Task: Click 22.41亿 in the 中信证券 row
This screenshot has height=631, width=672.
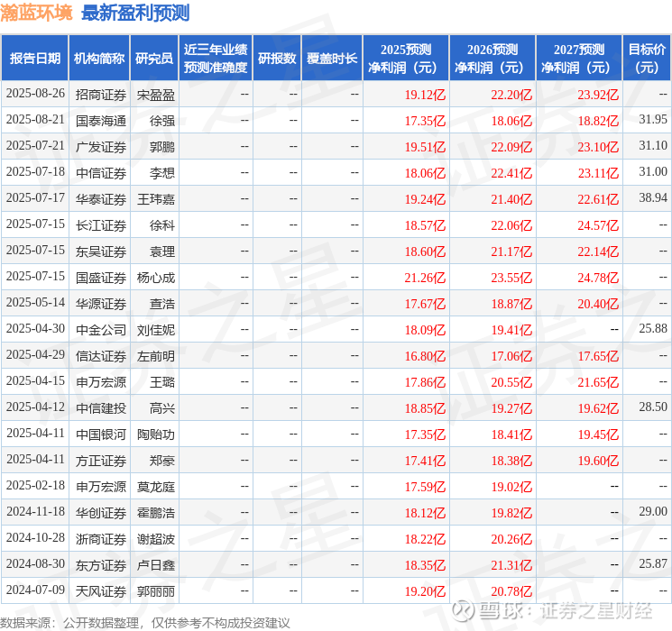Action: pos(511,173)
